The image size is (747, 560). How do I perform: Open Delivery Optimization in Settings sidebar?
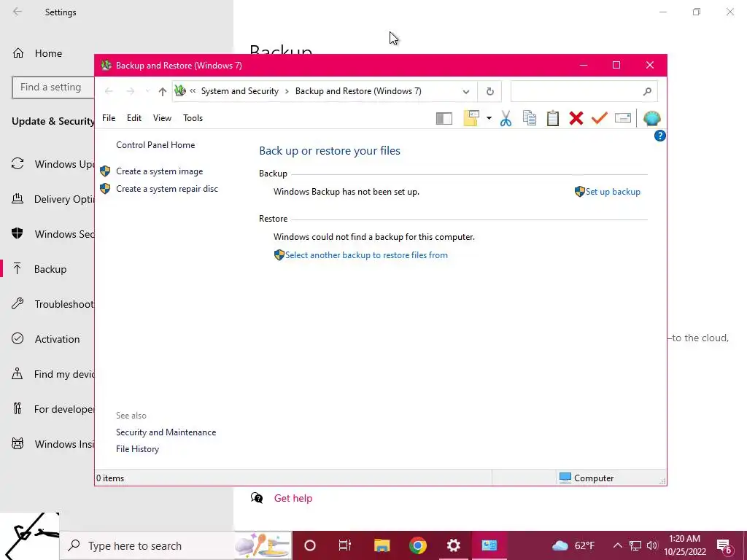coord(53,199)
